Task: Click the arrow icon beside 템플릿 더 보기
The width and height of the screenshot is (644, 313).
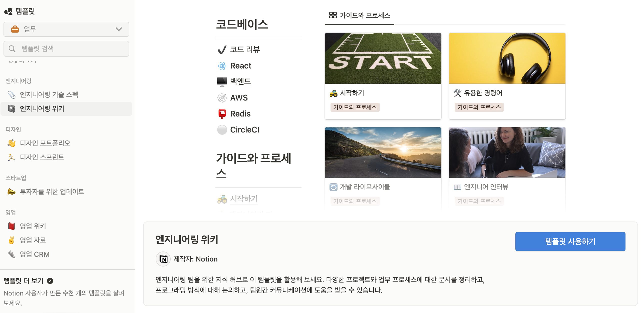Action: pyautogui.click(x=50, y=281)
